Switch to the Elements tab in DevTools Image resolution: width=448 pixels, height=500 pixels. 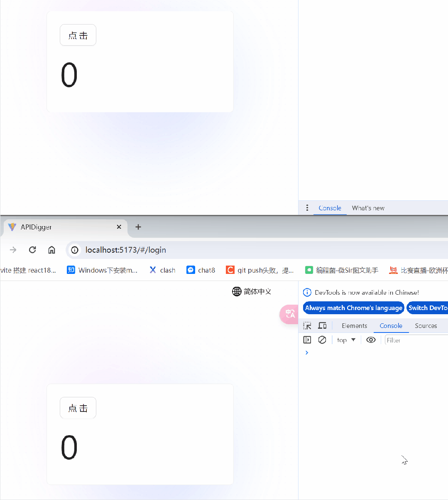pos(354,326)
